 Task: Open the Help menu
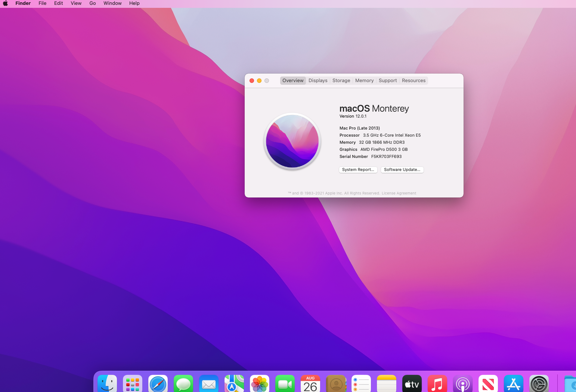coord(134,3)
